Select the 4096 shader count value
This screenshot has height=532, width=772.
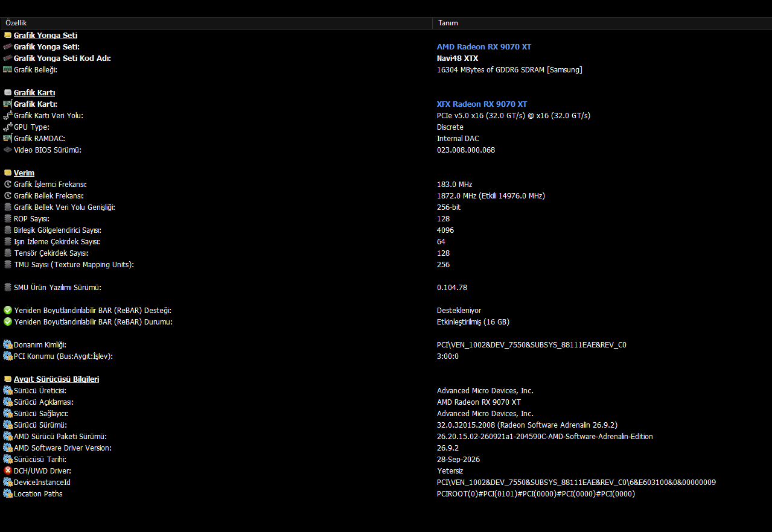tap(445, 230)
